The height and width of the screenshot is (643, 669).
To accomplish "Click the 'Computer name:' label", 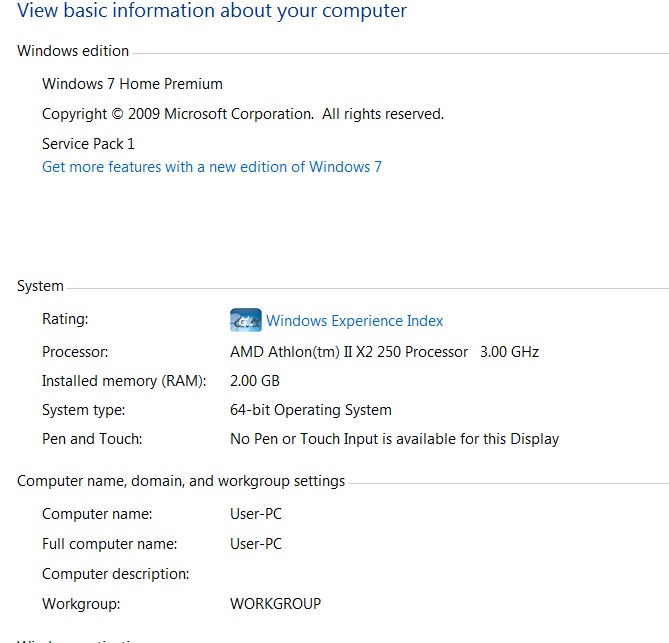I will 97,514.
